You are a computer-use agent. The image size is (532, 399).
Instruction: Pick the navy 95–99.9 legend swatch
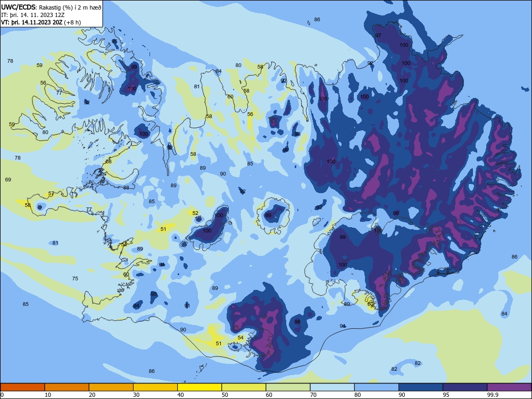pyautogui.click(x=465, y=387)
